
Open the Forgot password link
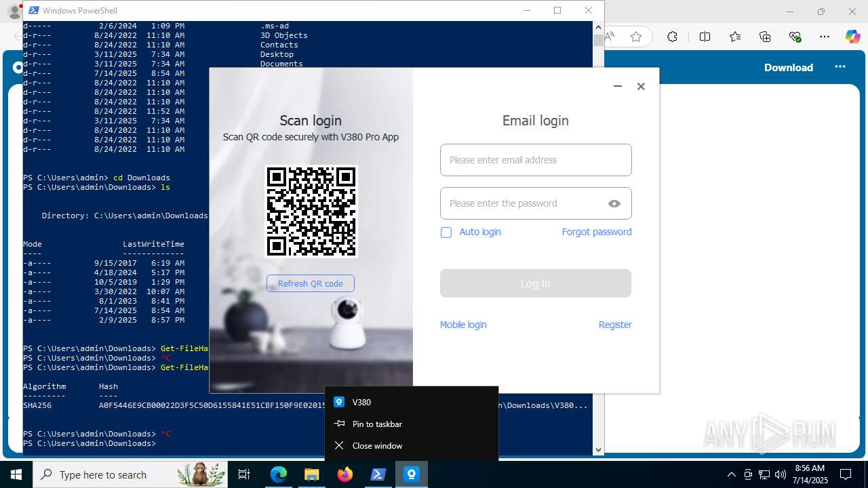point(597,232)
